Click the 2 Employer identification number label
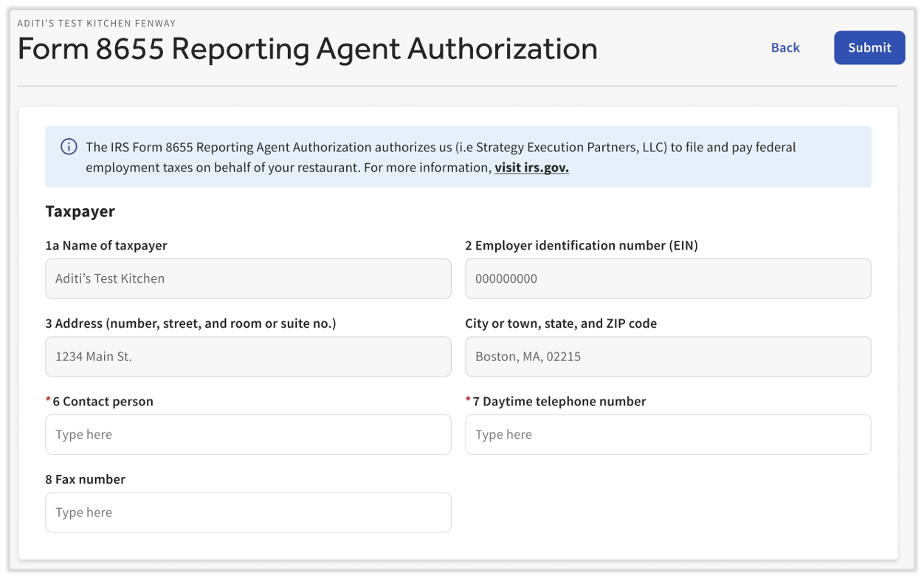The height and width of the screenshot is (579, 924). click(581, 245)
